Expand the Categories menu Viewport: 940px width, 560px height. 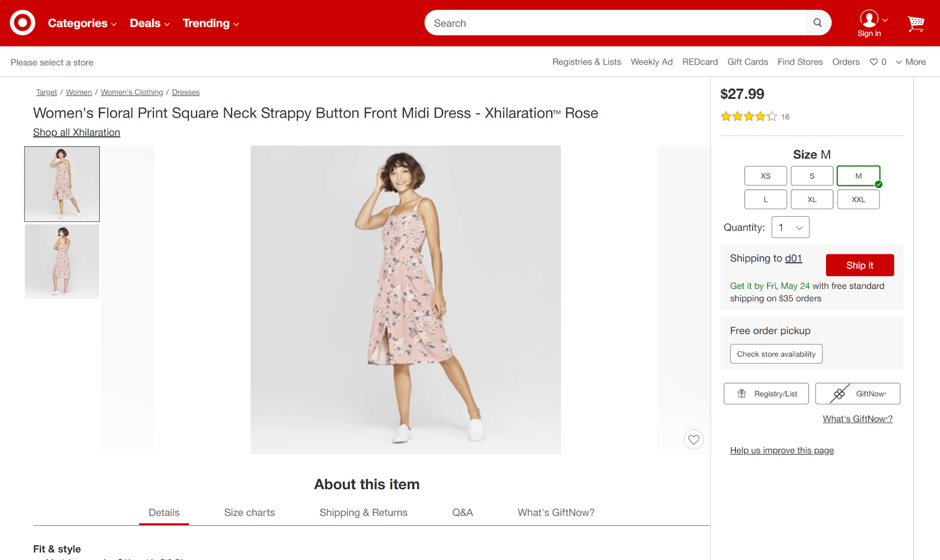pyautogui.click(x=82, y=23)
